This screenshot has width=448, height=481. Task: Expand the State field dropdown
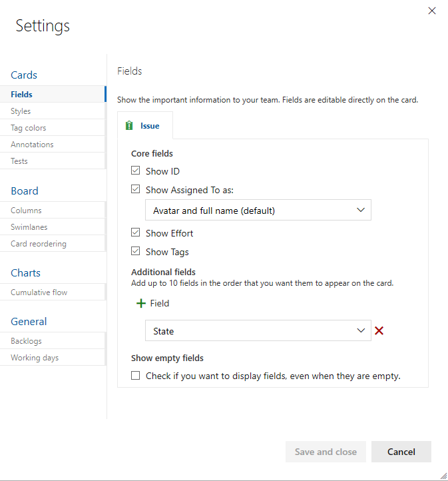tap(258, 330)
